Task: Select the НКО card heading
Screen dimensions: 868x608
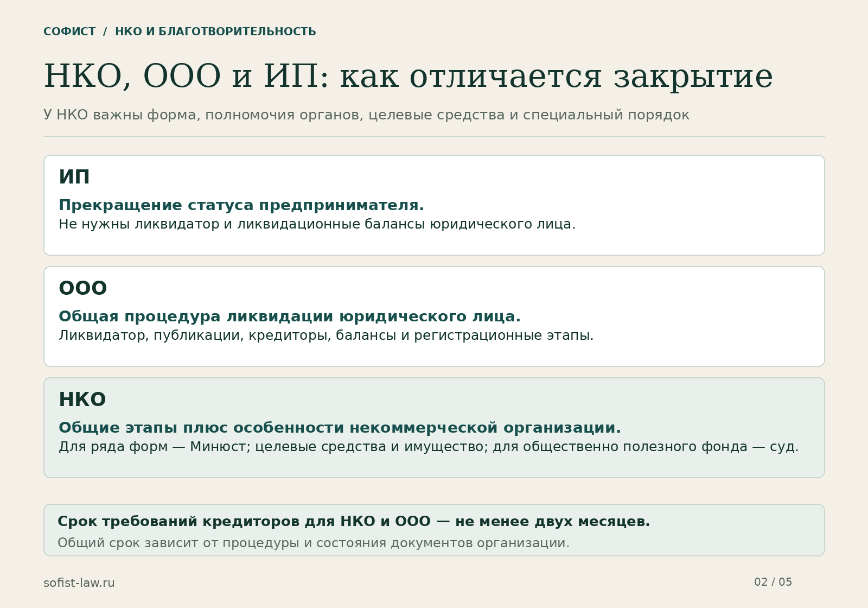Action: pyautogui.click(x=82, y=400)
